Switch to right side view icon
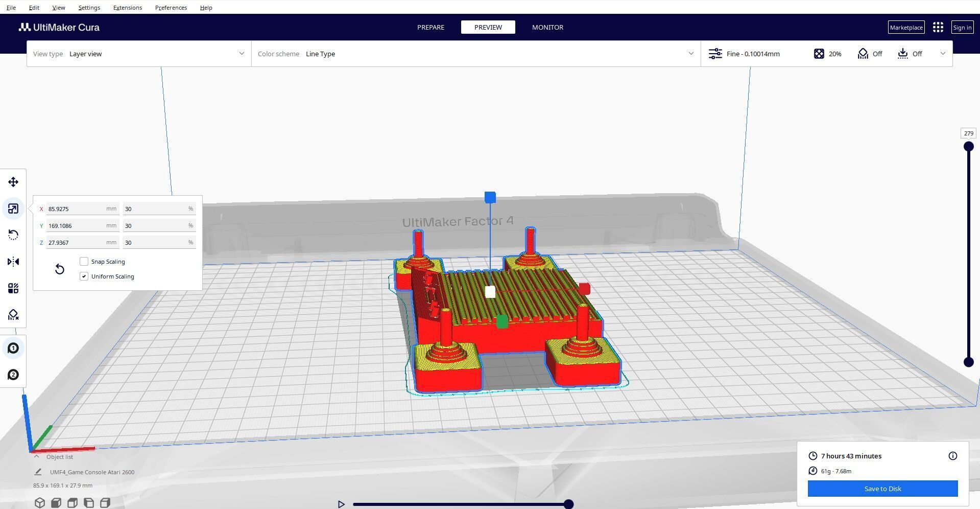 tap(105, 503)
